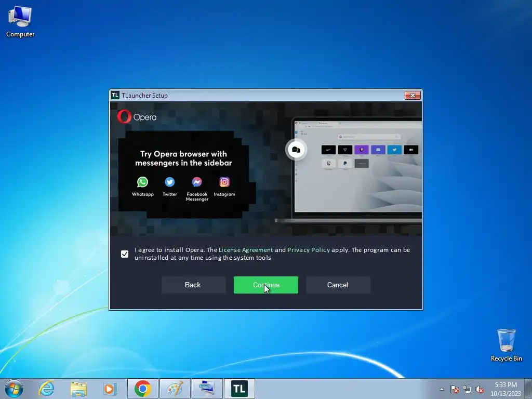The width and height of the screenshot is (532, 399).
Task: Switch to Paint in the taskbar
Action: coord(175,389)
